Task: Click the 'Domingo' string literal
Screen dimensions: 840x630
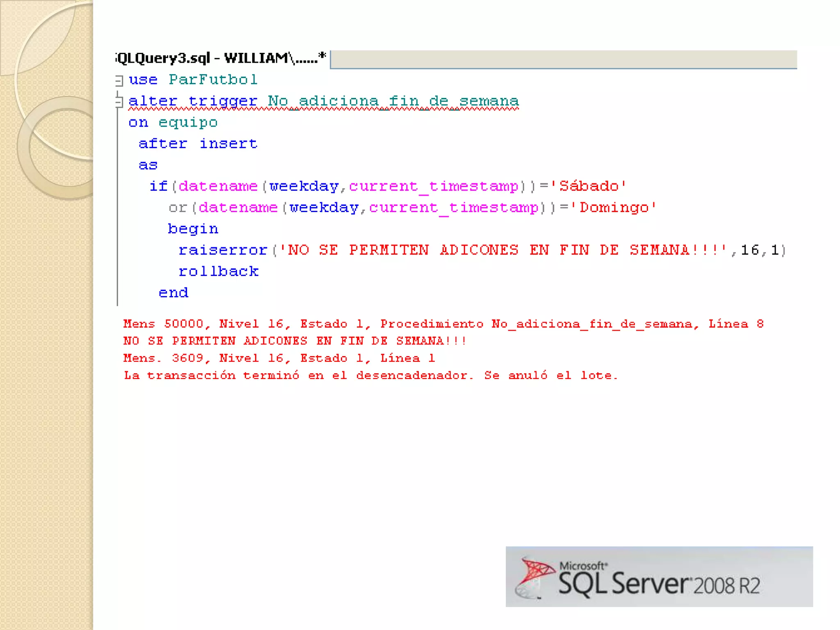Action: pyautogui.click(x=614, y=208)
